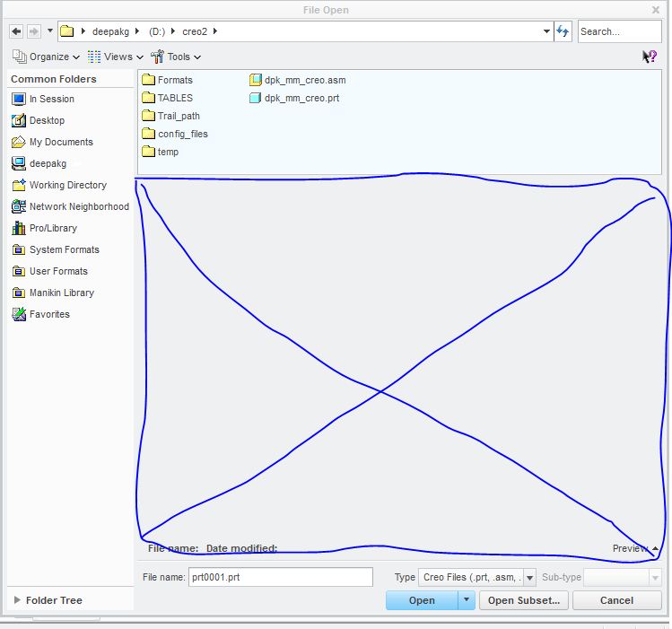Screen dimensions: 672x629
Task: Go to Working Directory folder
Action: click(x=59, y=185)
